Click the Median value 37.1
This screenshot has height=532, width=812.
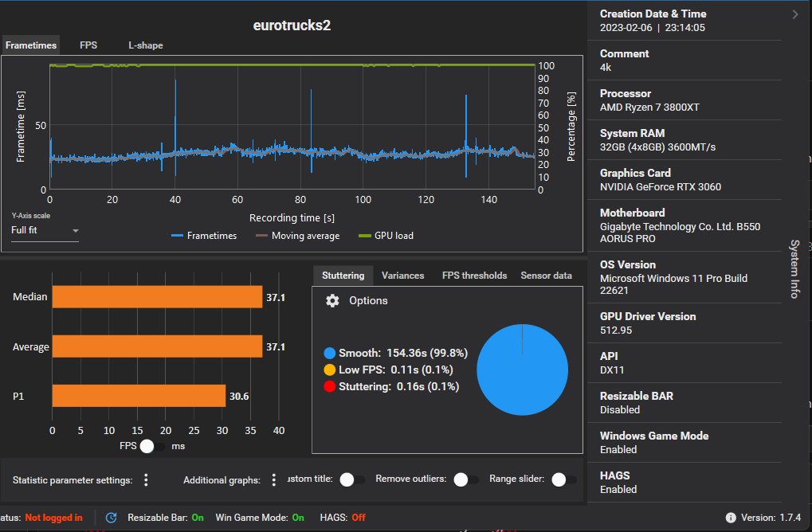(x=276, y=298)
